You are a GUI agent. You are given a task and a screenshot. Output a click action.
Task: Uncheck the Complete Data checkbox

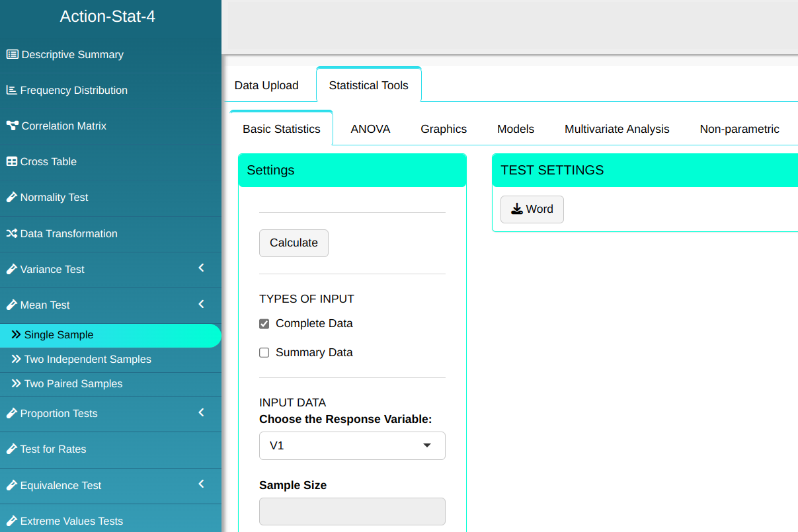[x=264, y=324]
